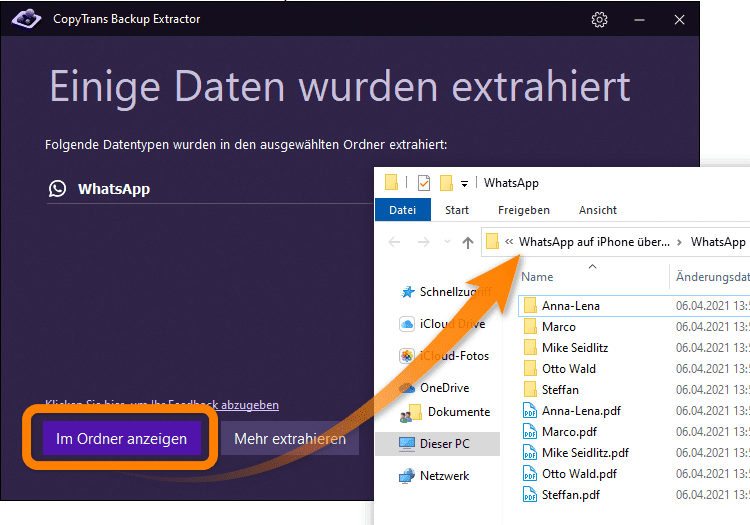Click WhatsApp auf iPhone über... breadcrumb
This screenshot has height=525, width=750.
(595, 242)
